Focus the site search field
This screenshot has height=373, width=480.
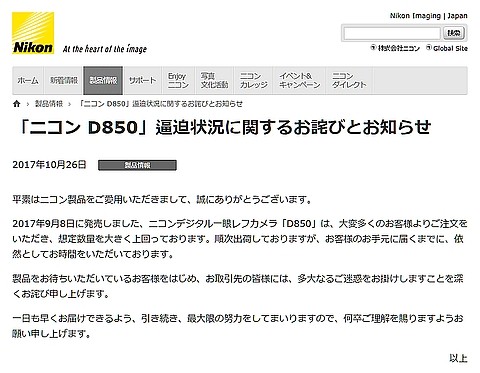392,33
